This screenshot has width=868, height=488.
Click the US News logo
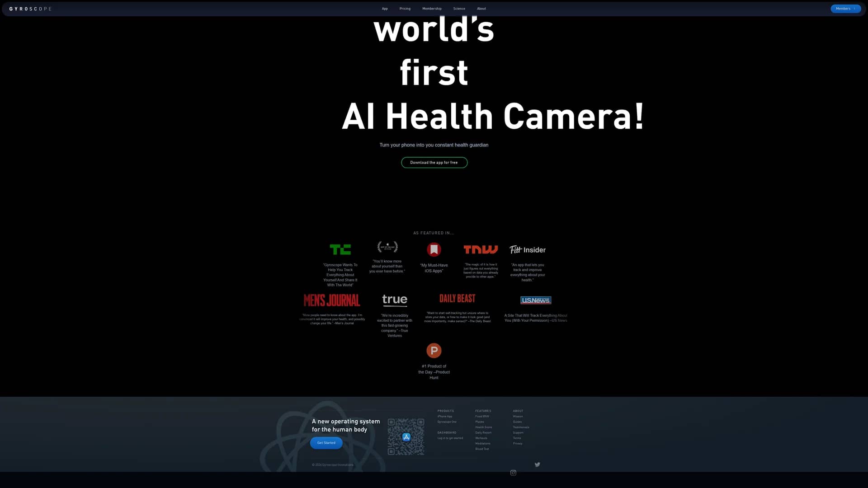(x=536, y=300)
